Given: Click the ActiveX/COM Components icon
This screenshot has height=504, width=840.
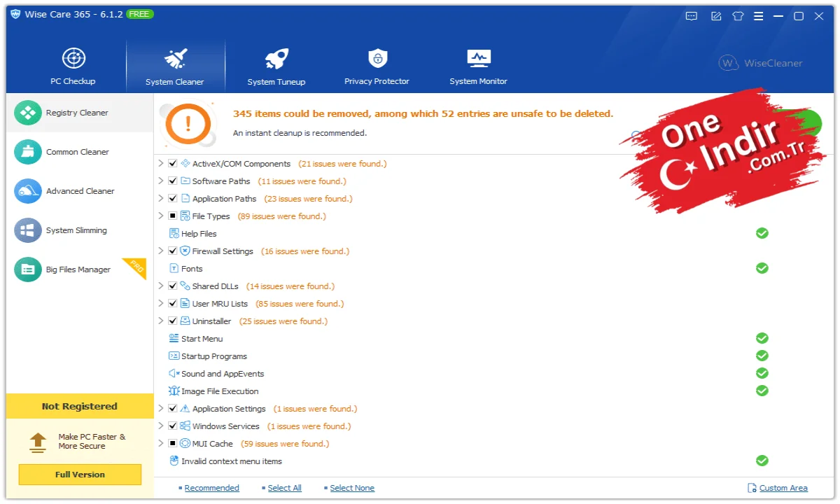Looking at the screenshot, I should point(185,164).
